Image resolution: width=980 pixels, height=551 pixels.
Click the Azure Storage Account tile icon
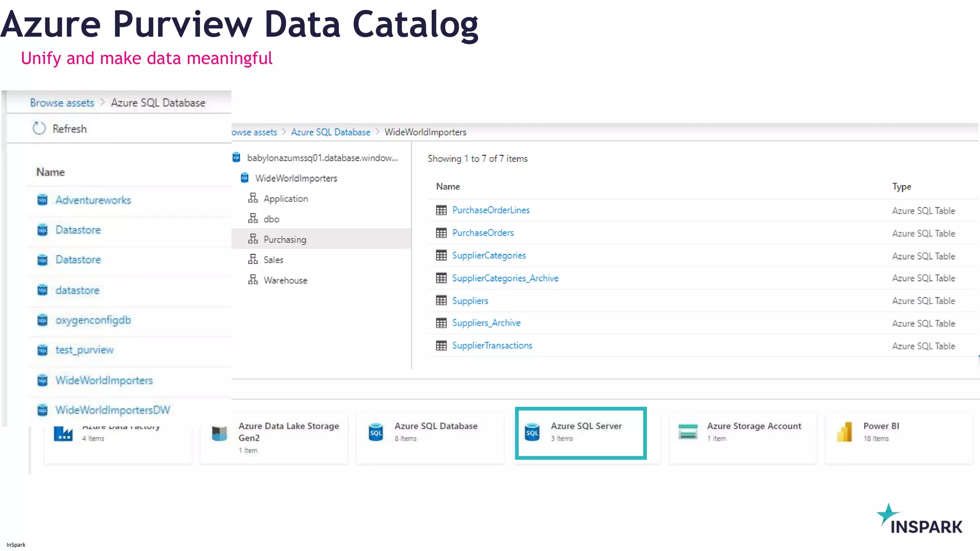pyautogui.click(x=688, y=431)
